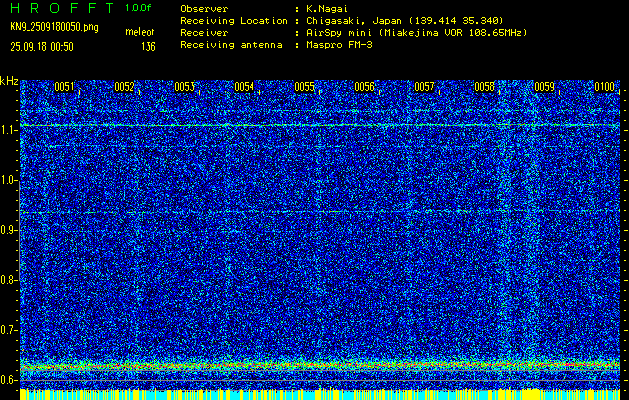Click the Observer field label
The image size is (629, 400).
204,9
